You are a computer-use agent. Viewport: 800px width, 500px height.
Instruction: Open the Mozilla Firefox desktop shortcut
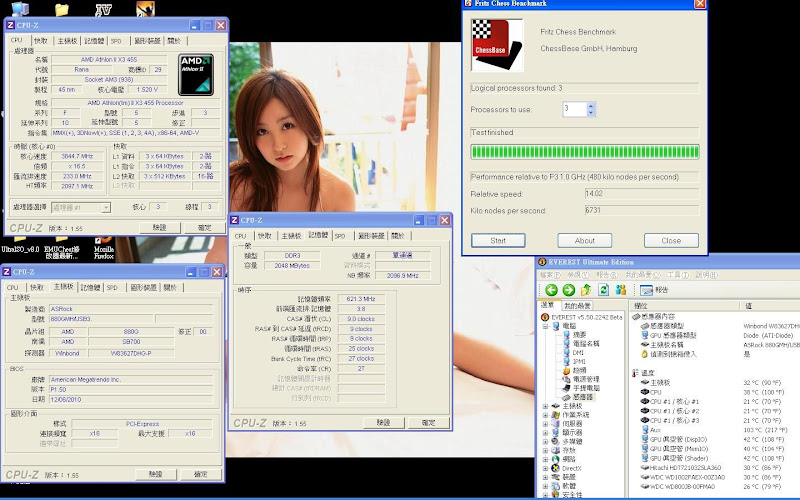pyautogui.click(x=104, y=248)
